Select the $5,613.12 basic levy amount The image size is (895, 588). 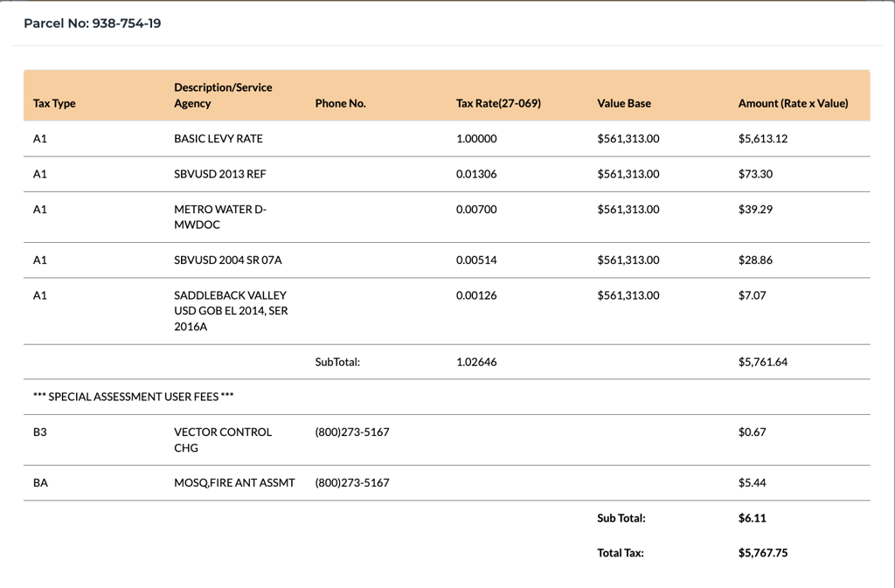click(762, 139)
